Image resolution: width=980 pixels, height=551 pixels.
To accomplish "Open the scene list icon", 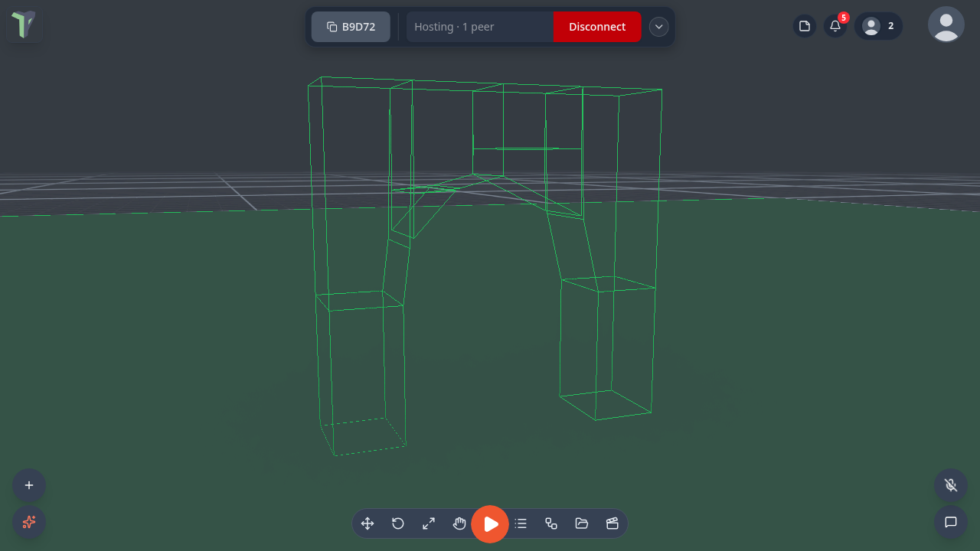I will coord(521,523).
